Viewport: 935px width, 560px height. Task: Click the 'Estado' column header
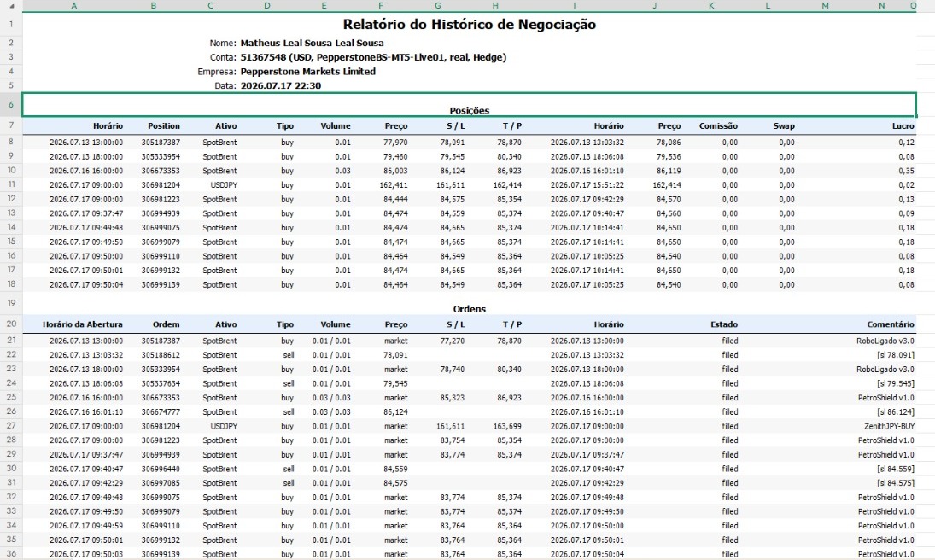[x=724, y=324]
